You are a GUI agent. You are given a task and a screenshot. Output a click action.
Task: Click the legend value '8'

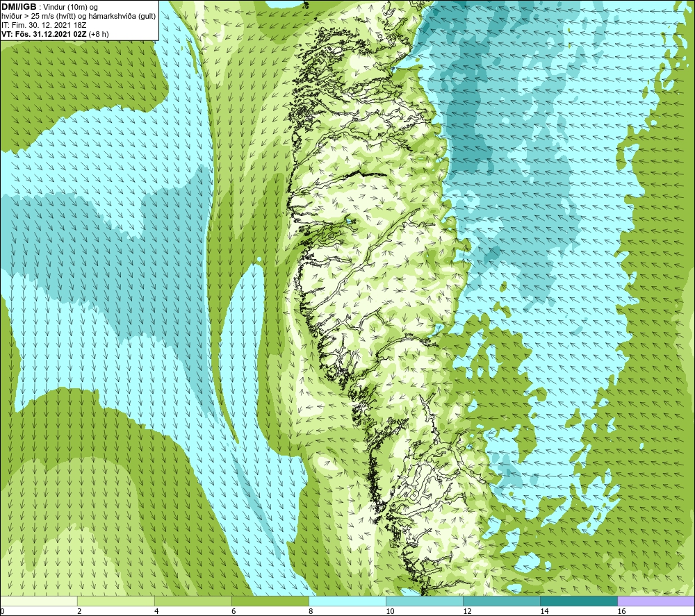pyautogui.click(x=311, y=612)
